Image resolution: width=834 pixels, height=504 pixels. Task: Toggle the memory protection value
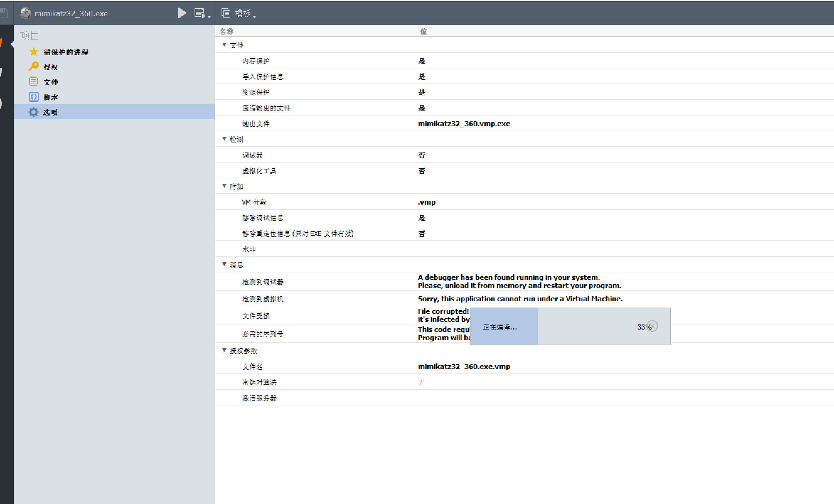421,61
